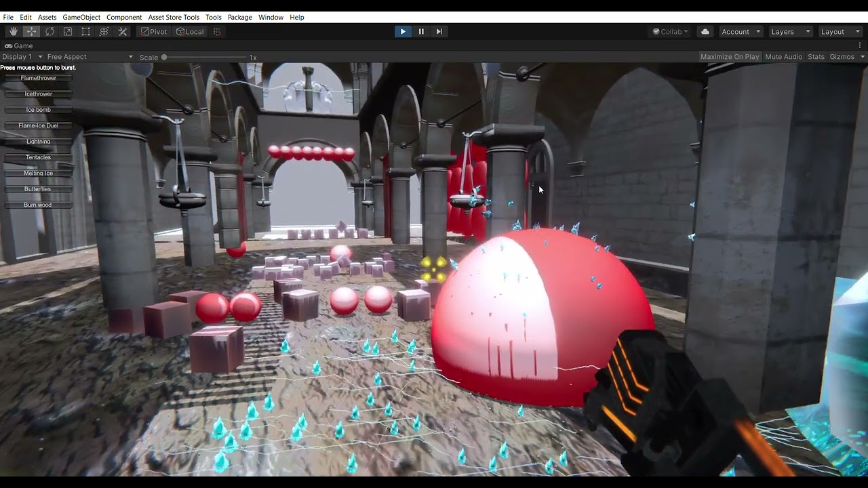The height and width of the screenshot is (488, 868).
Task: Click the Scale slider handle
Action: (164, 58)
